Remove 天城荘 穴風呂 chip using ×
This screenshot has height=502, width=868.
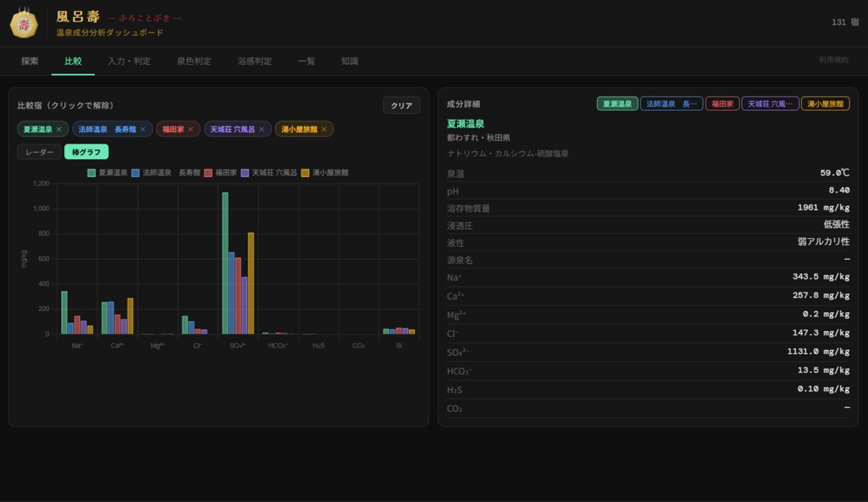[x=261, y=129]
